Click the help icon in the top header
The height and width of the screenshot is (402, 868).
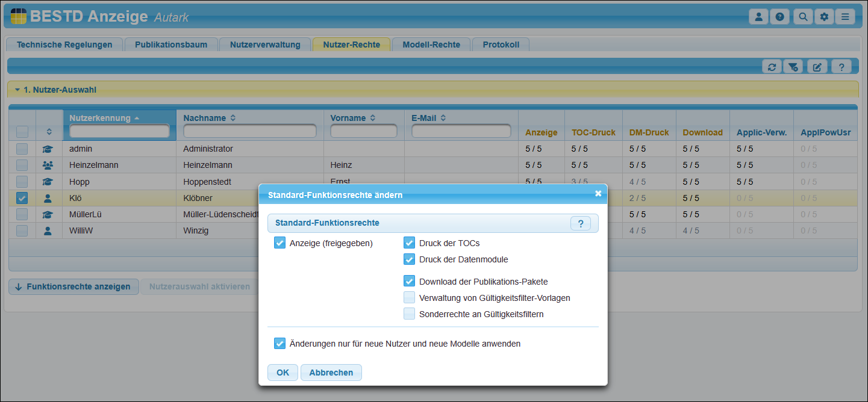click(780, 17)
